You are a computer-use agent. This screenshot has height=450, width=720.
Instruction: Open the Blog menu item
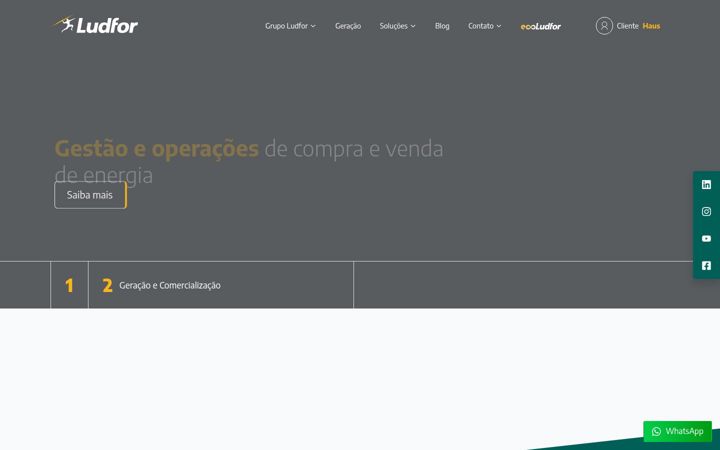442,26
